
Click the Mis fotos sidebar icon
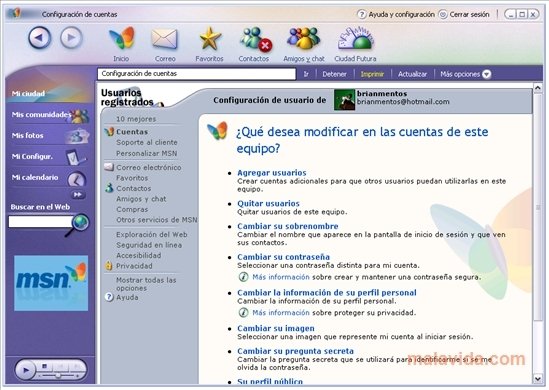(x=78, y=136)
